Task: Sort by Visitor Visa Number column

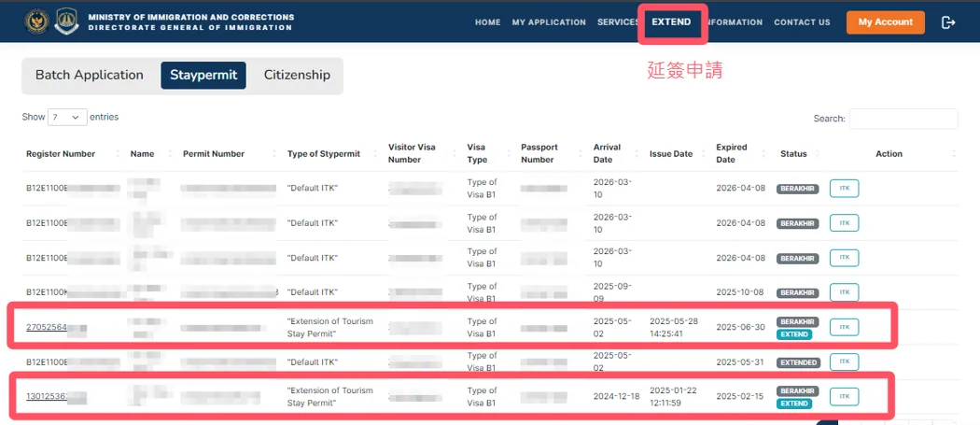Action: click(x=412, y=153)
